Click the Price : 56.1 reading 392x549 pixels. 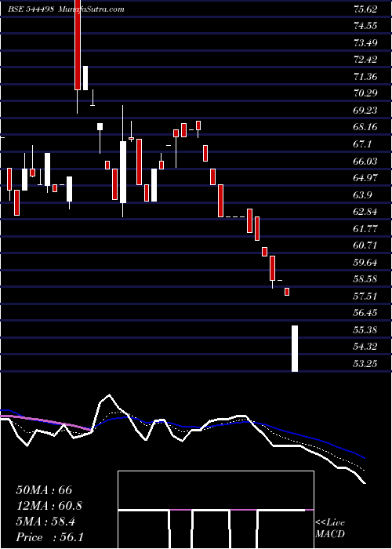coord(49,537)
